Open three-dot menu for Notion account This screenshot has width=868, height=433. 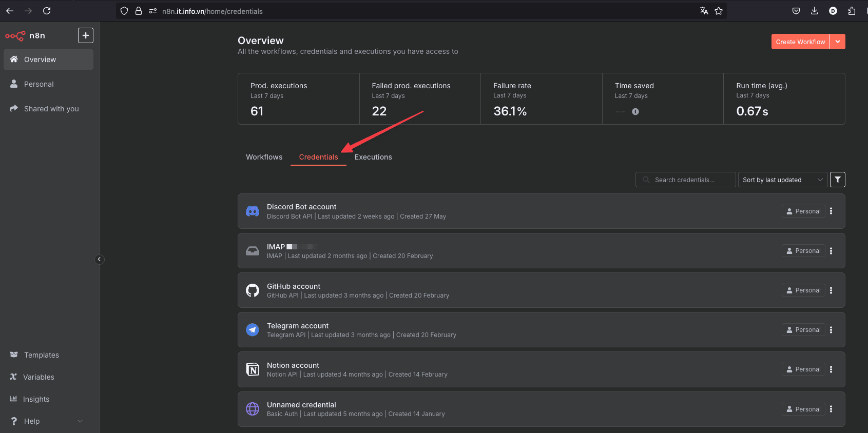coord(831,369)
